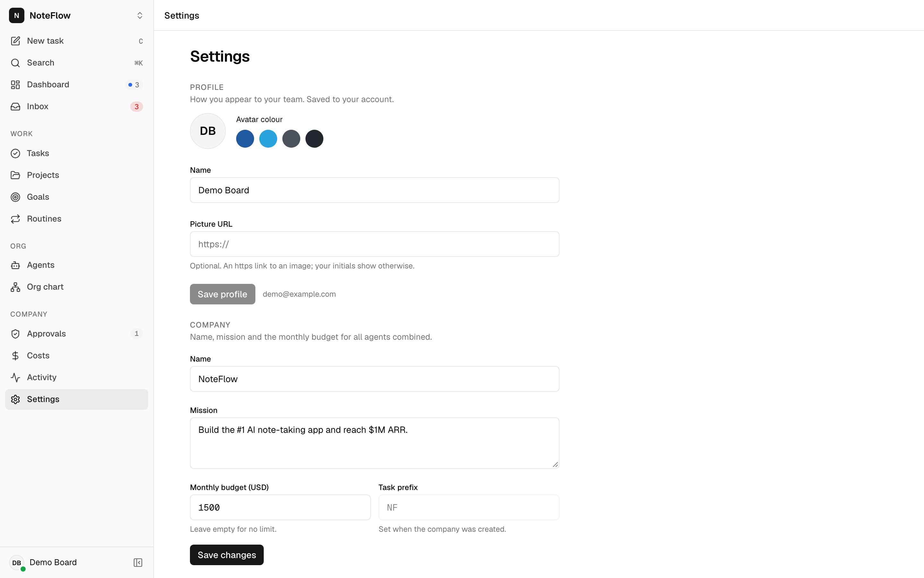Click the Projects folder icon

(x=15, y=175)
